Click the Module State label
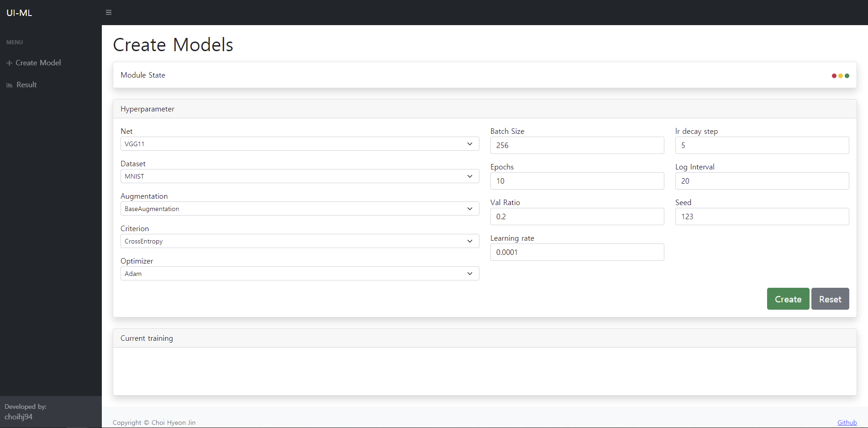This screenshot has width=868, height=428. click(x=143, y=75)
